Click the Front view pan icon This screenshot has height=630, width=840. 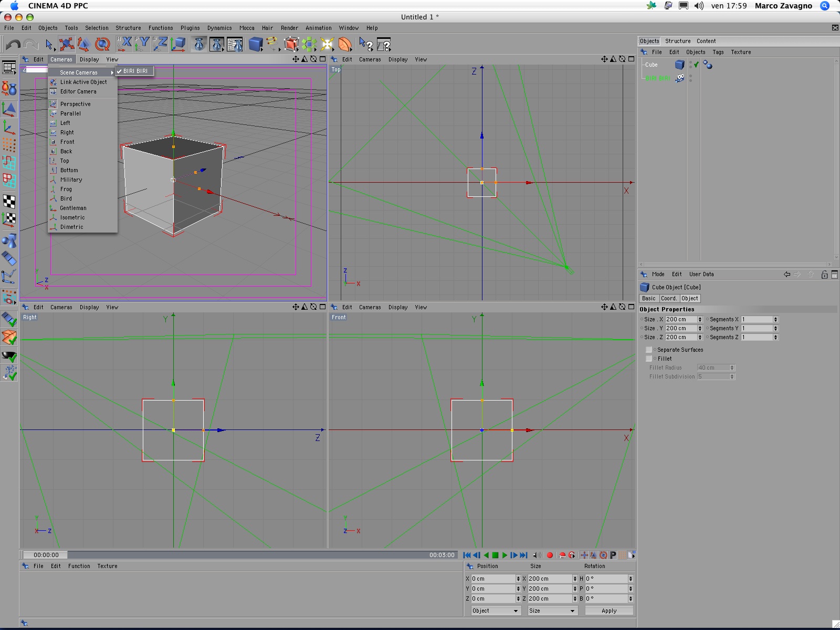[x=604, y=307]
